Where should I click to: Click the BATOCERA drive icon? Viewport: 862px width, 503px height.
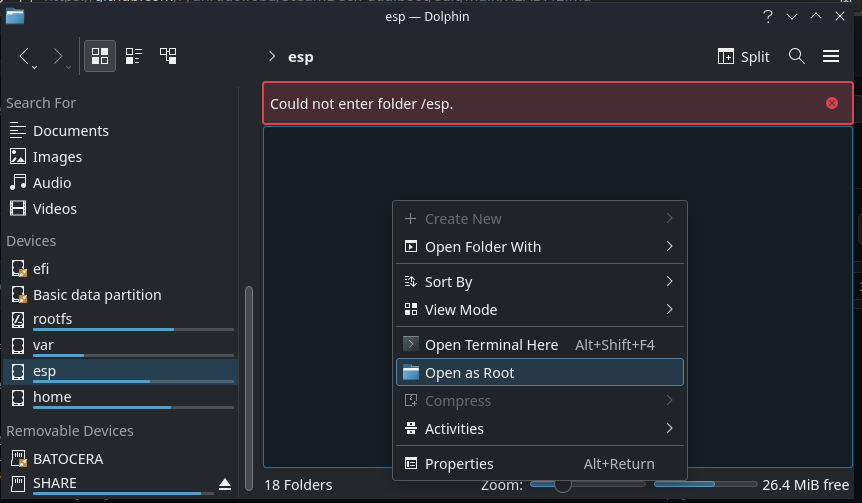coord(18,458)
